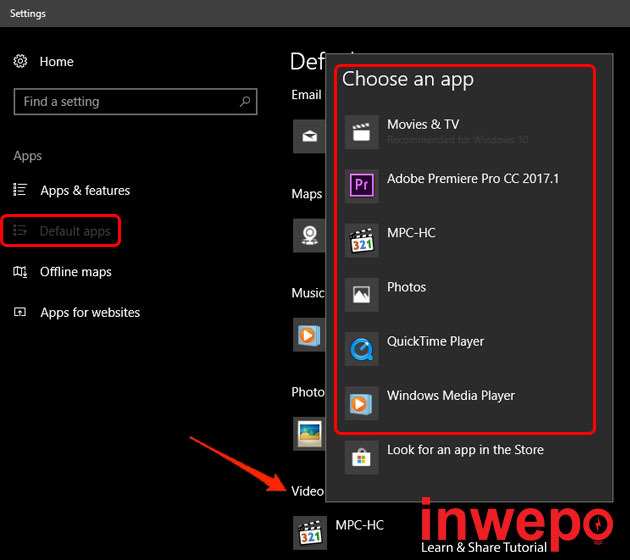Click the Offline maps icon

point(20,272)
